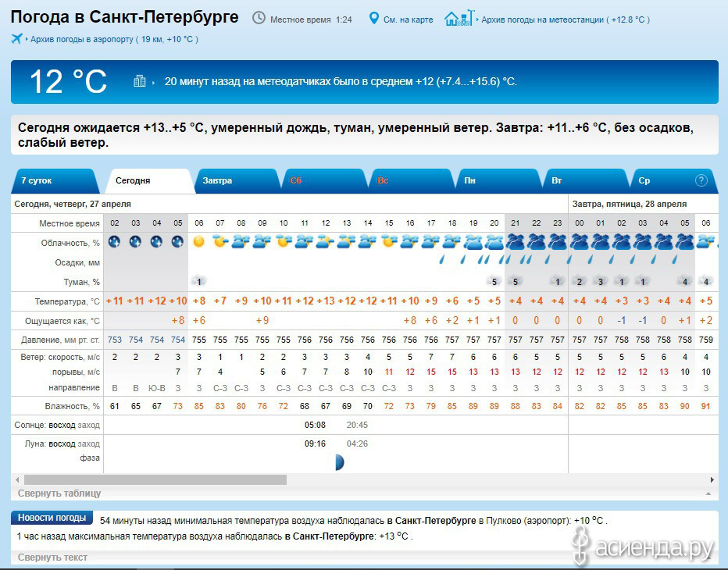
Task: Open the Сб forecast tab
Action: coord(324,180)
